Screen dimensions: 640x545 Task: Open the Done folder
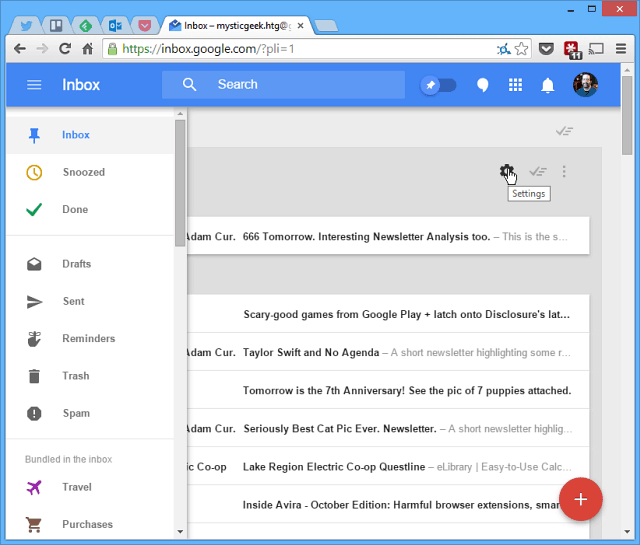coord(90,209)
